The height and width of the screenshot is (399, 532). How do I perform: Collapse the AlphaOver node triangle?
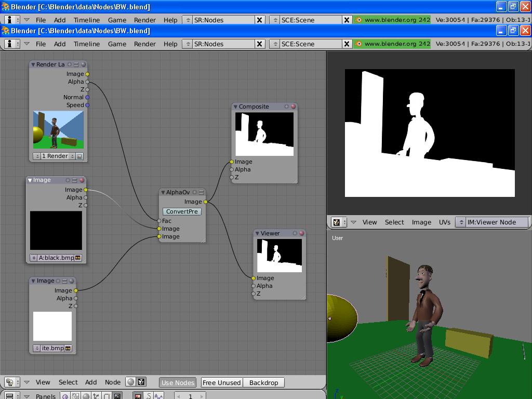click(163, 192)
